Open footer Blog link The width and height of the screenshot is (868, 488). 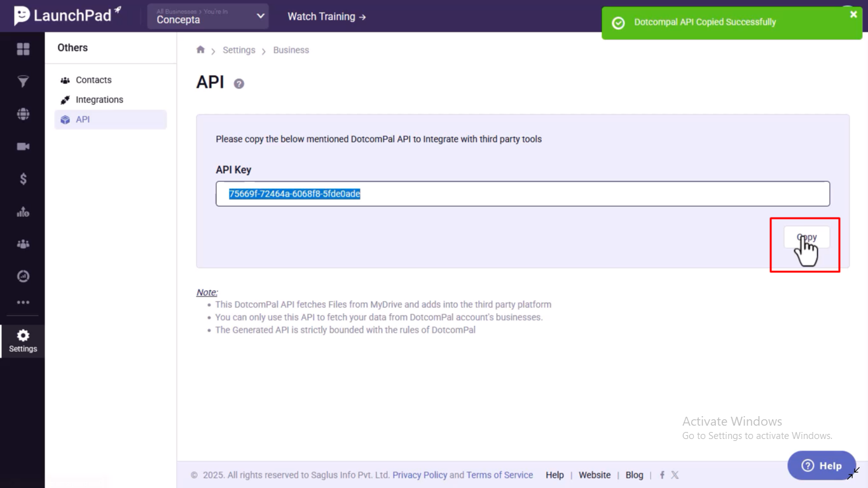point(635,475)
